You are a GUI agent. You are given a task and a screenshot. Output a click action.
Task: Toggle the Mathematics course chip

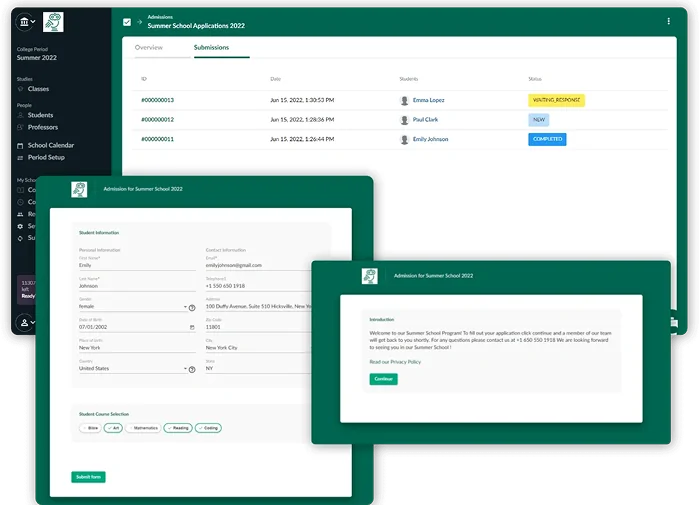[x=142, y=428]
